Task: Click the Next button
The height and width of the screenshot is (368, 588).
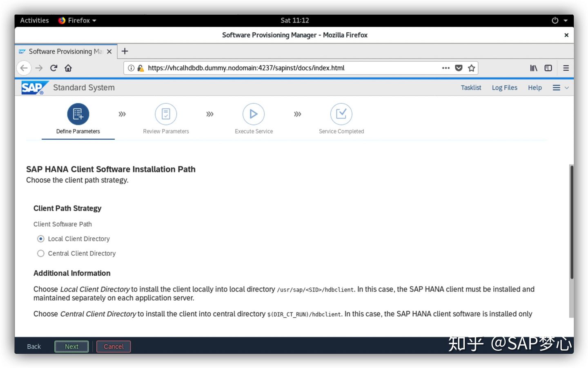Action: click(x=71, y=346)
